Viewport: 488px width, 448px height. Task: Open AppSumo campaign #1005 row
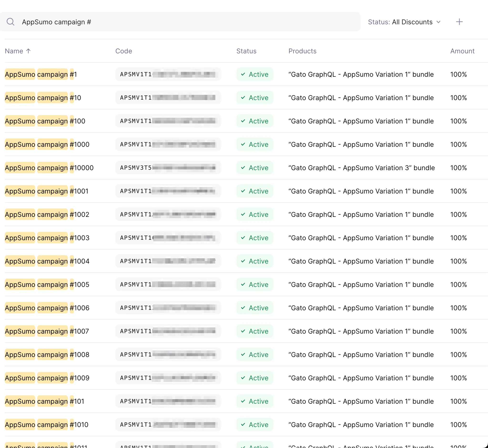(x=246, y=284)
